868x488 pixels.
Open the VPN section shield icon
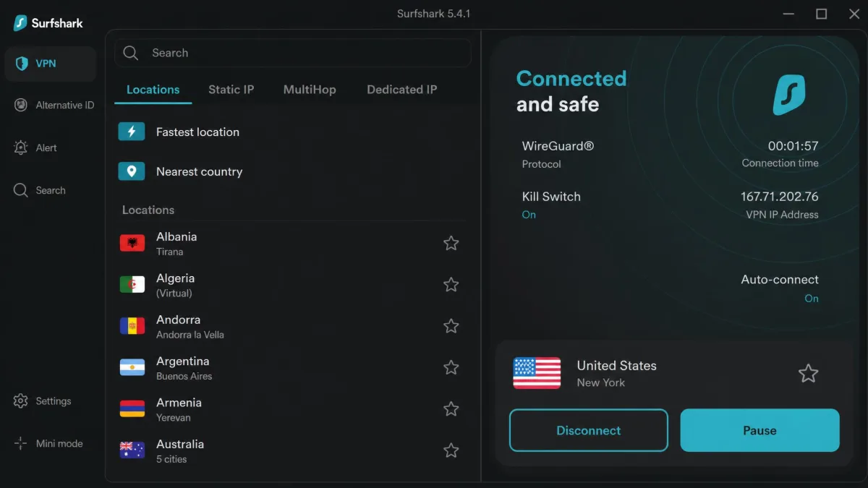[x=22, y=64]
